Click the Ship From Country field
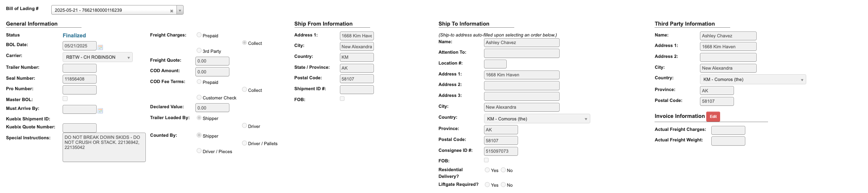 [x=357, y=57]
